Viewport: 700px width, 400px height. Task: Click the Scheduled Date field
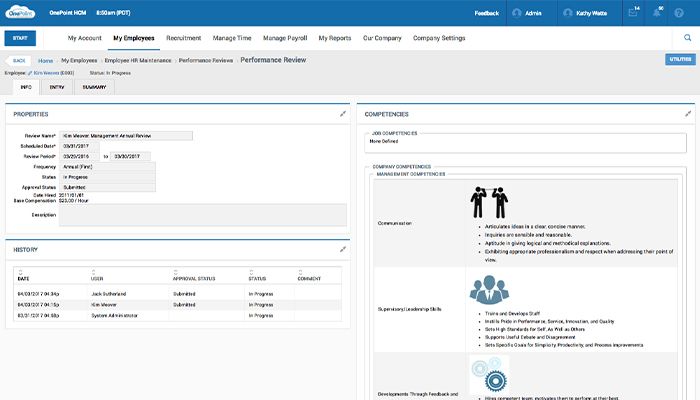tap(79, 146)
